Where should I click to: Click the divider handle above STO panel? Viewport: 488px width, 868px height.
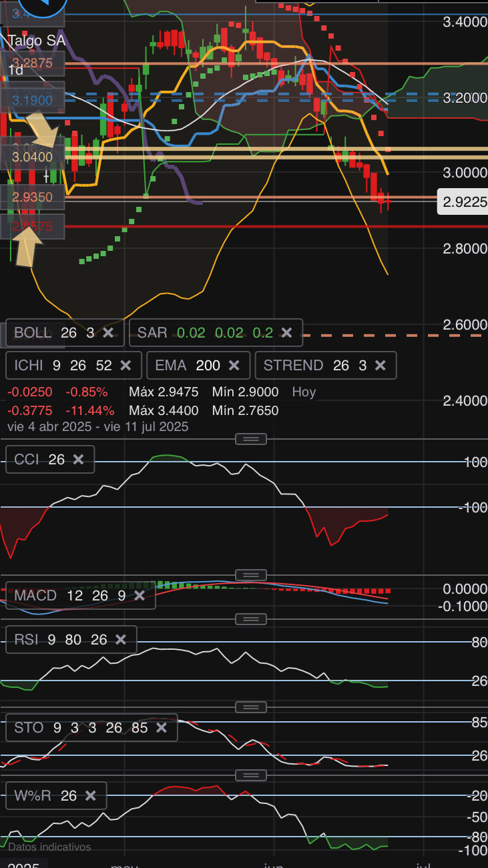(x=251, y=707)
